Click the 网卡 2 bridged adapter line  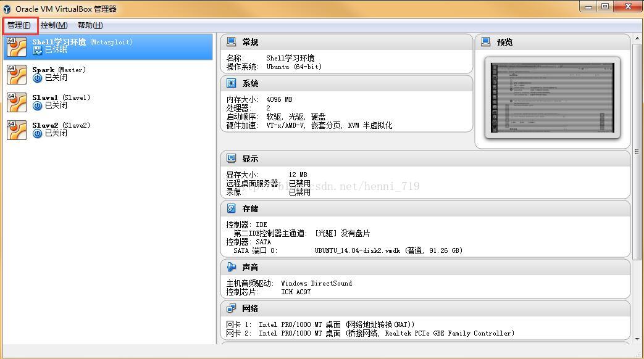(x=370, y=334)
